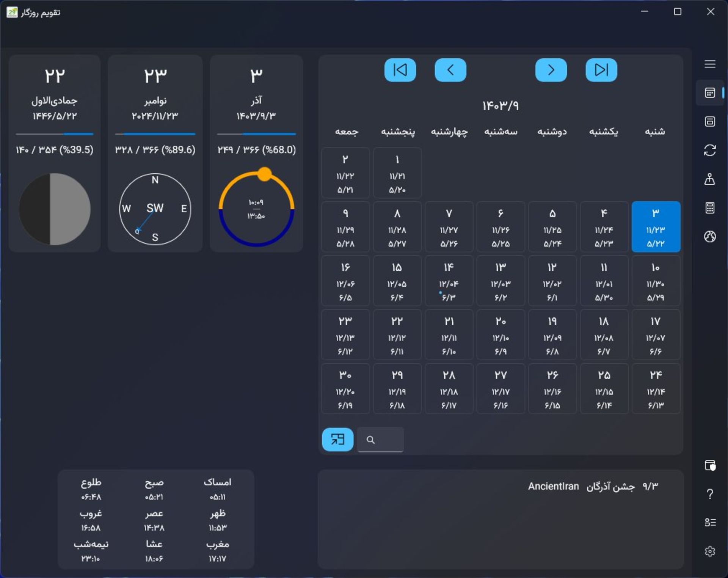Image resolution: width=728 pixels, height=578 pixels.
Task: Select the month calendar view icon
Action: (710, 93)
